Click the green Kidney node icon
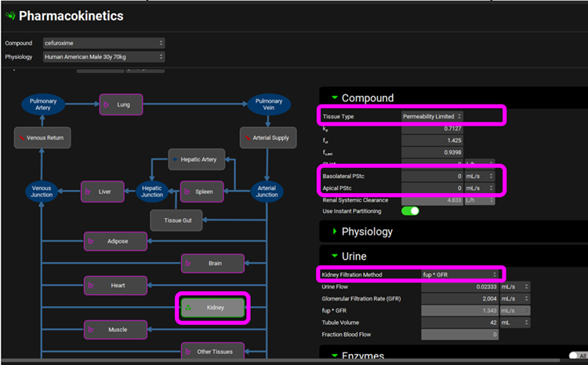This screenshot has width=588, height=365. pos(189,308)
